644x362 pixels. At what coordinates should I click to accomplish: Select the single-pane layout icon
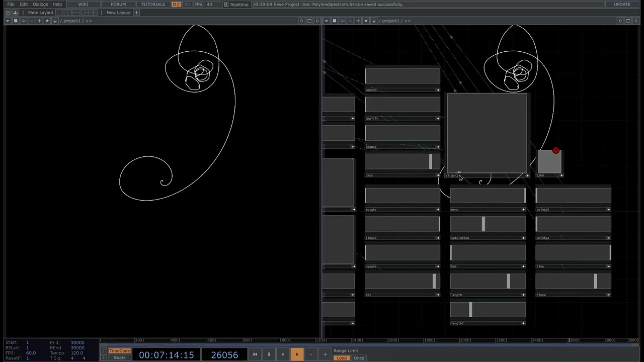coord(59,13)
